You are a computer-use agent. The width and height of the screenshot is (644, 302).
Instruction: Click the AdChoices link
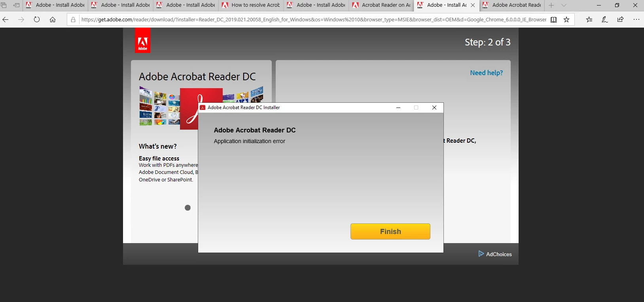(x=495, y=254)
